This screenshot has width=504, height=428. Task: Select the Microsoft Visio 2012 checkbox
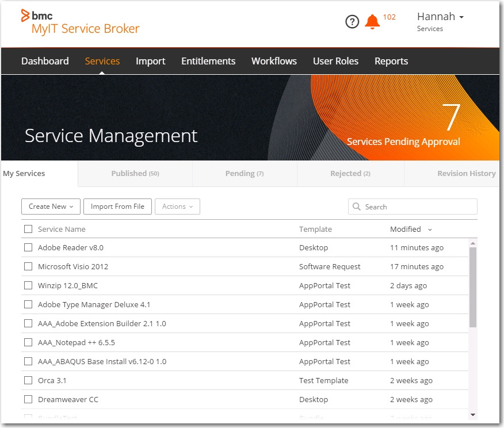[x=28, y=267]
